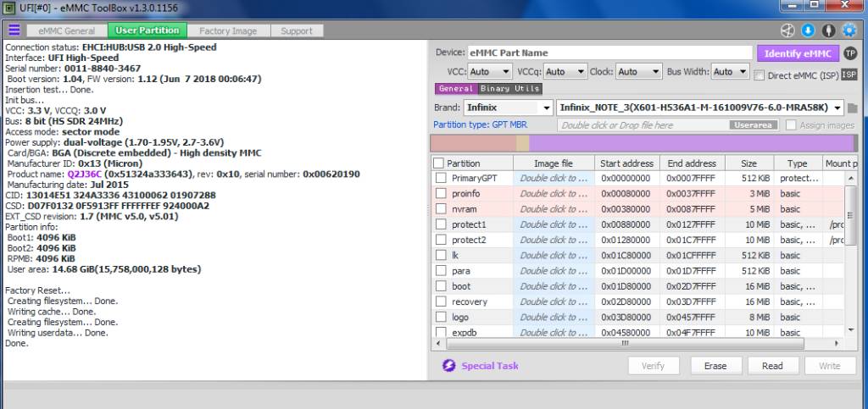Viewport: 868px width, 409px height.
Task: Click the Special Task lightning icon
Action: 449,366
